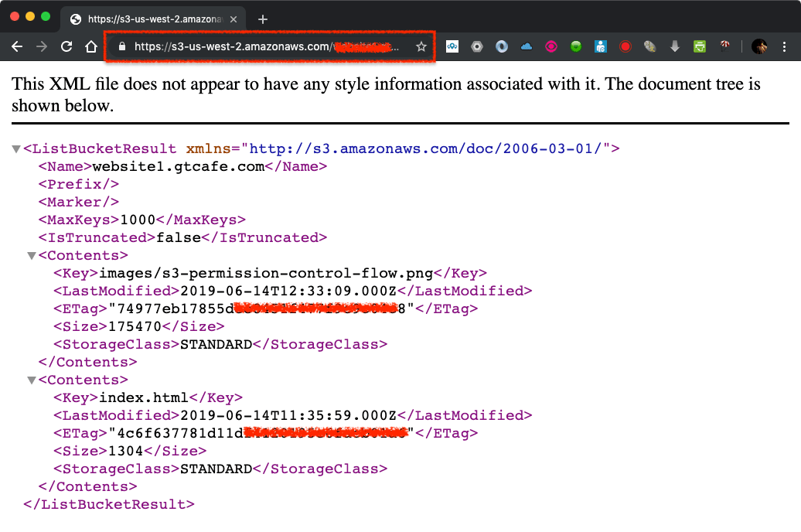The image size is (801, 532).
Task: Open the white map-pin extension icon
Action: pyautogui.click(x=452, y=46)
